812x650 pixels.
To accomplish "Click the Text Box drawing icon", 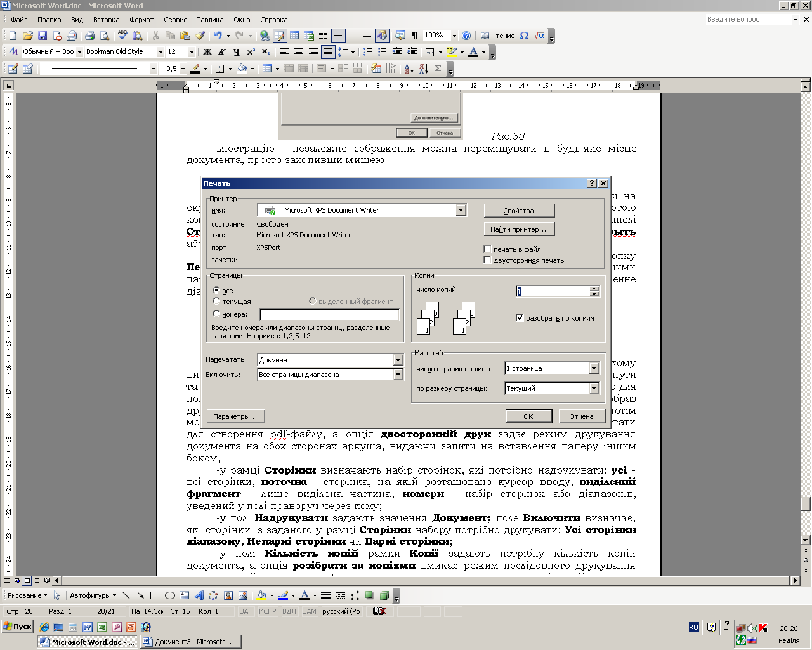I will (x=184, y=595).
